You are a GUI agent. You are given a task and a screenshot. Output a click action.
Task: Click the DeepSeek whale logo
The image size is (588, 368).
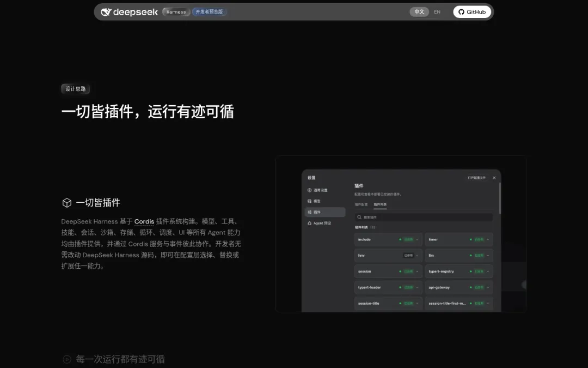tap(106, 12)
